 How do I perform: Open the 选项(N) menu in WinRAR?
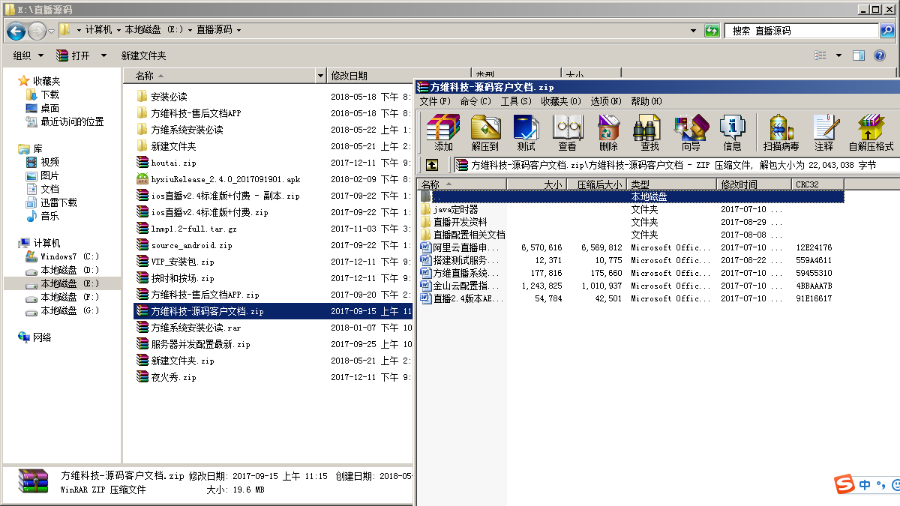point(606,101)
